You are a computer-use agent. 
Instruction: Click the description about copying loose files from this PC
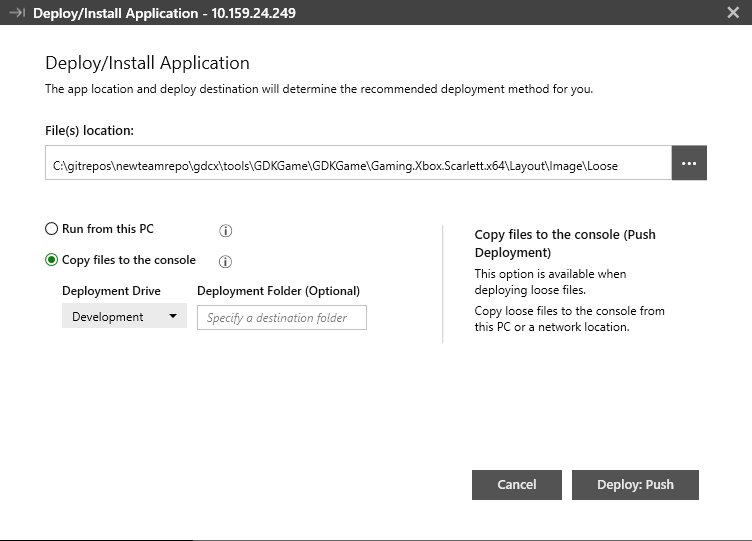pyautogui.click(x=569, y=318)
